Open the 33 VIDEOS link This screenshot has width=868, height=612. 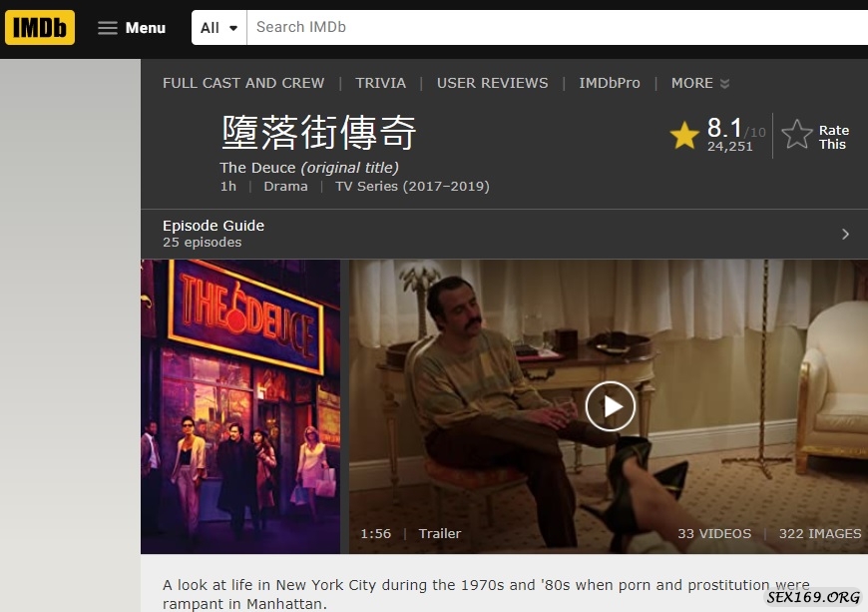point(714,533)
